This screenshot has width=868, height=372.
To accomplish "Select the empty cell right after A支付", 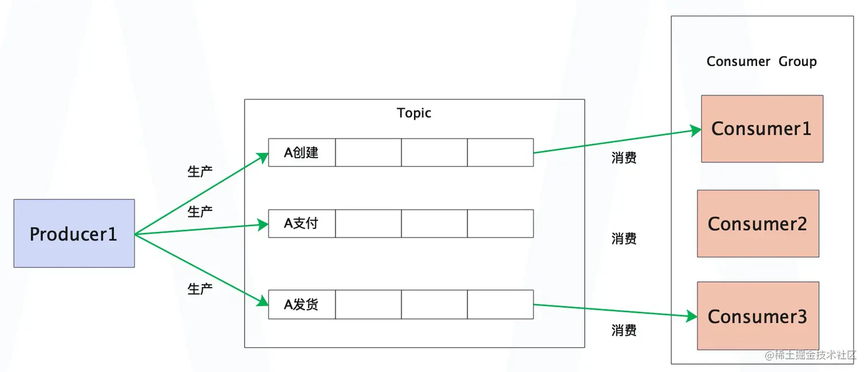I will (x=368, y=223).
